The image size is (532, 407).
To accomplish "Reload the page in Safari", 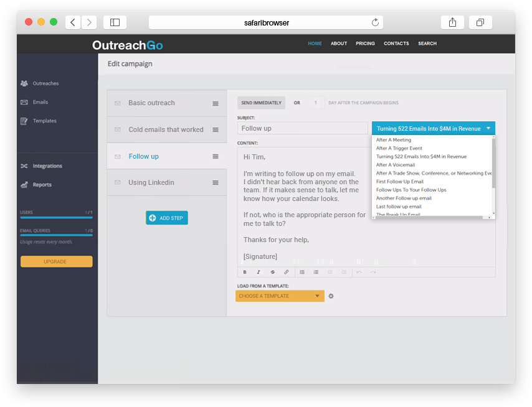I will (x=375, y=22).
